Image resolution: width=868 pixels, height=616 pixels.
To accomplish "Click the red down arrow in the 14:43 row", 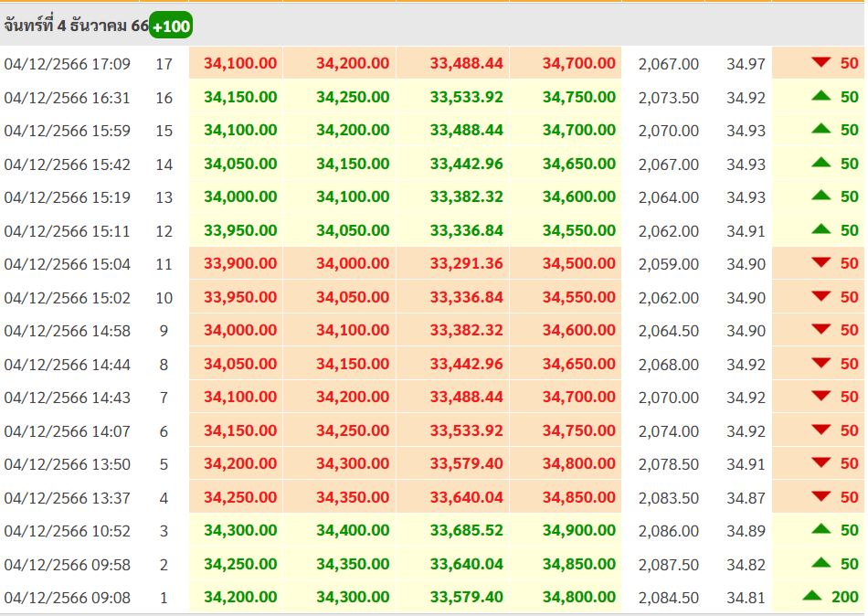I will pyautogui.click(x=821, y=396).
